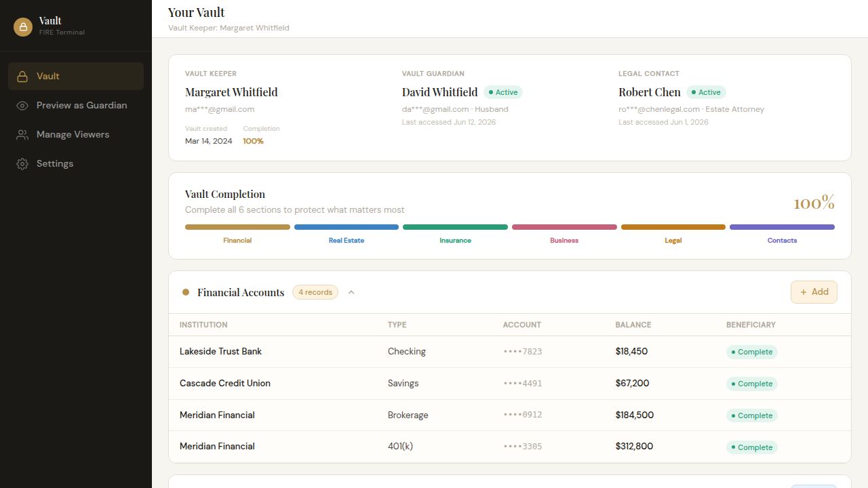
Task: Click the ACCOUNT column header
Action: coord(522,325)
